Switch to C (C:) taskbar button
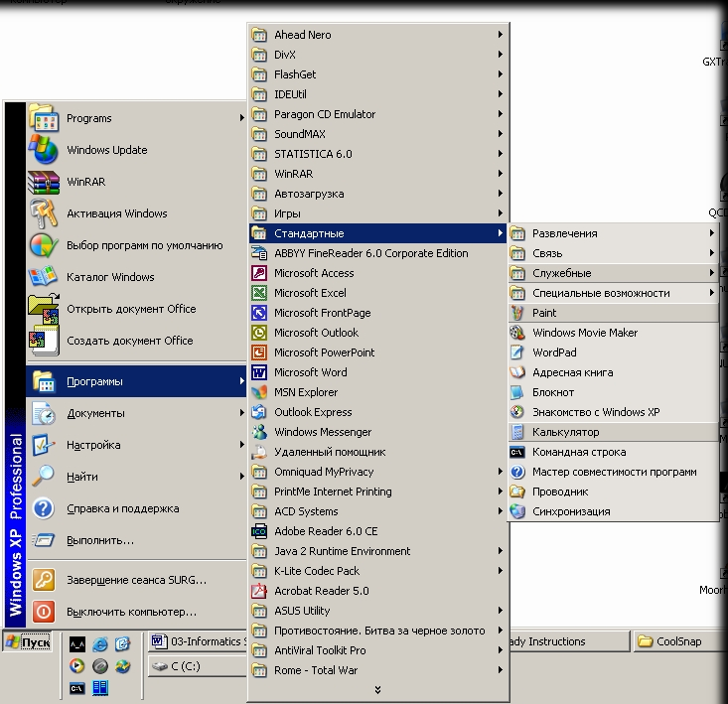This screenshot has width=728, height=704. pyautogui.click(x=198, y=666)
